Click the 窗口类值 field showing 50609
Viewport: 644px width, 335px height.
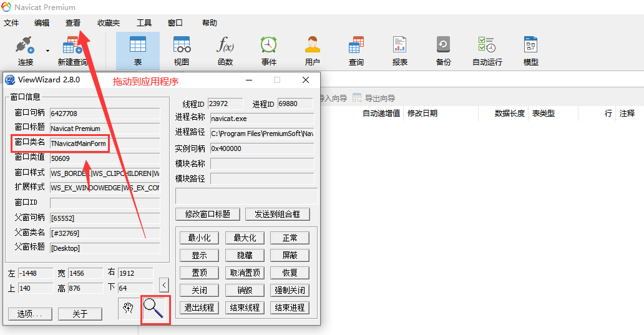pyautogui.click(x=105, y=158)
